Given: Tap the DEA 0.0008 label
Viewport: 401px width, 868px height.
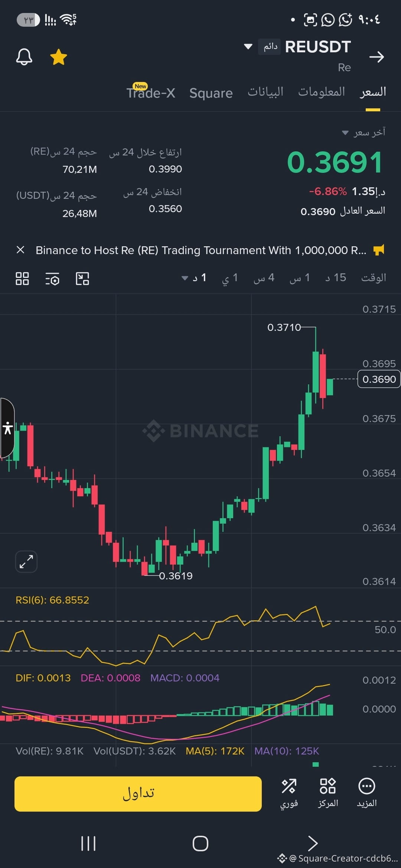Looking at the screenshot, I should 111,678.
